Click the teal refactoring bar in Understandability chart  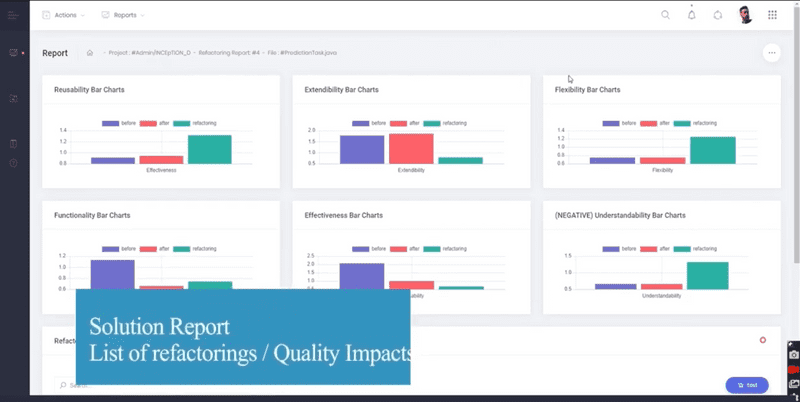pyautogui.click(x=707, y=275)
